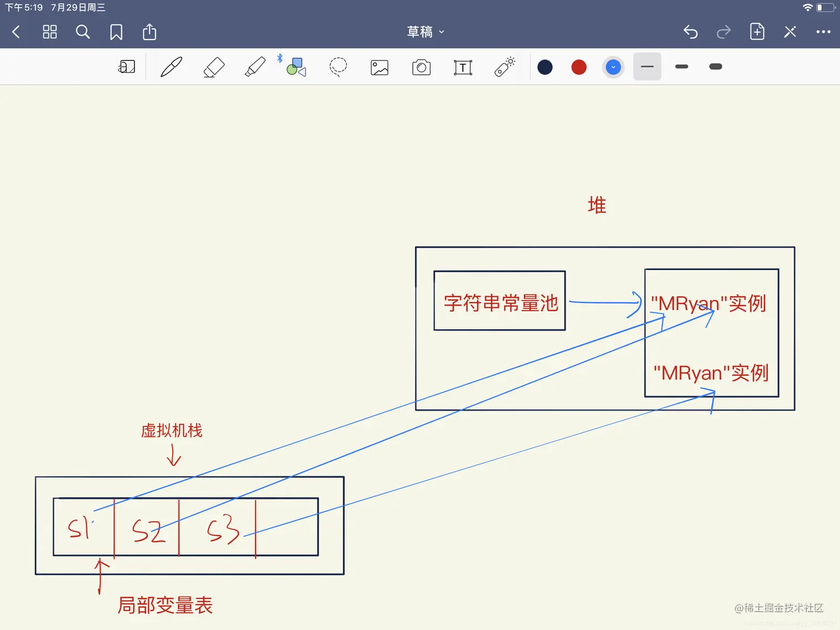Open the more options menu
The width and height of the screenshot is (840, 630).
(823, 32)
